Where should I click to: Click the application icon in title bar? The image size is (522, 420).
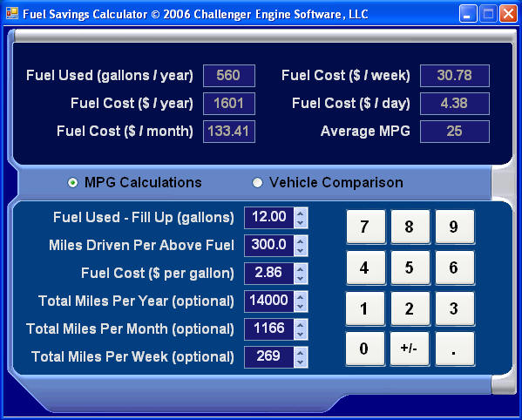point(12,13)
